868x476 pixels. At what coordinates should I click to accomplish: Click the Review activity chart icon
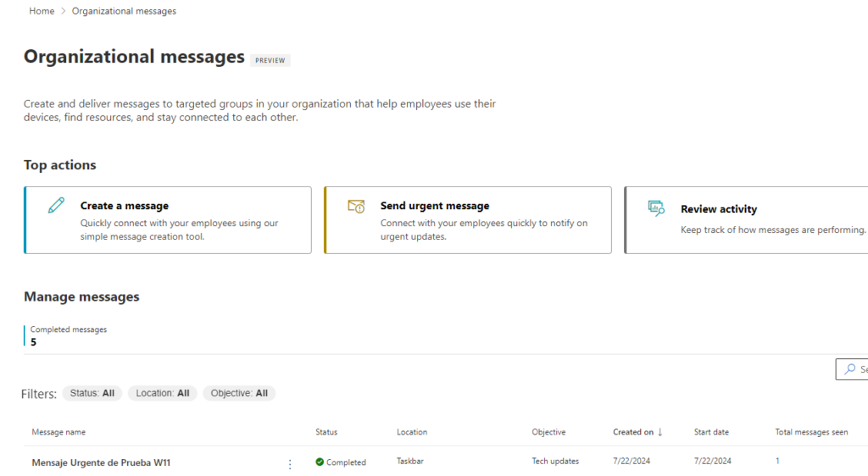[x=656, y=208]
